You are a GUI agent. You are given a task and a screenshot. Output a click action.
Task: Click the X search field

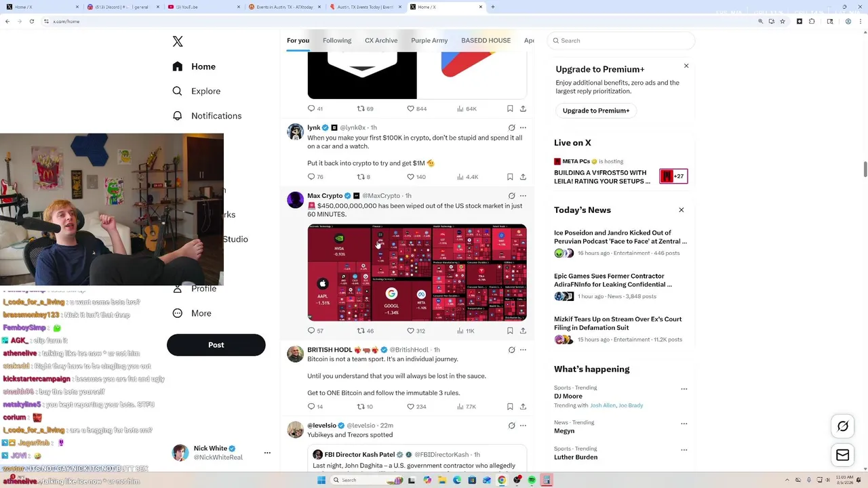pyautogui.click(x=621, y=41)
